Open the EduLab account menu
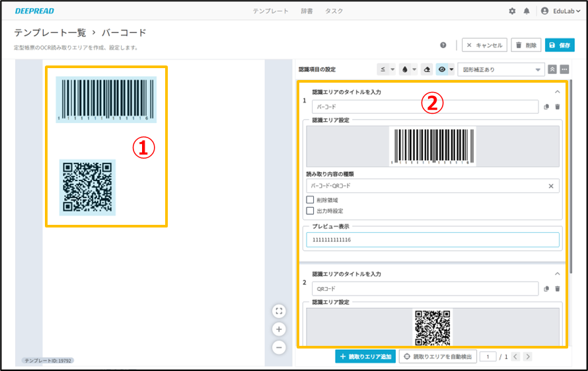Viewport: 588px width, 371px height. pos(561,11)
